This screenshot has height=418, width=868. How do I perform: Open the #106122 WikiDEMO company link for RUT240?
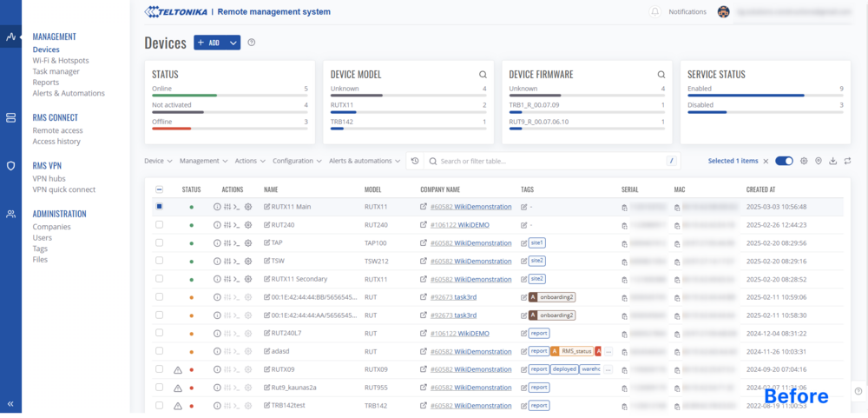pyautogui.click(x=459, y=225)
